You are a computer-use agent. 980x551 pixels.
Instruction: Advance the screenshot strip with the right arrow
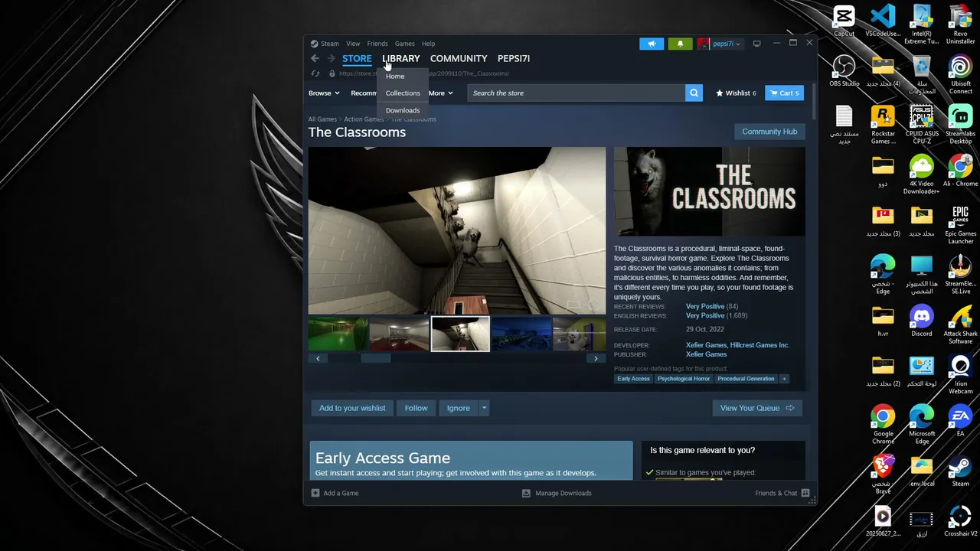click(596, 358)
